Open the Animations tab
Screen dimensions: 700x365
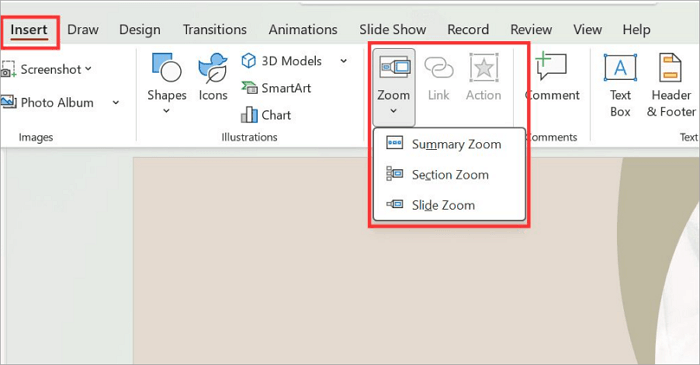coord(303,30)
